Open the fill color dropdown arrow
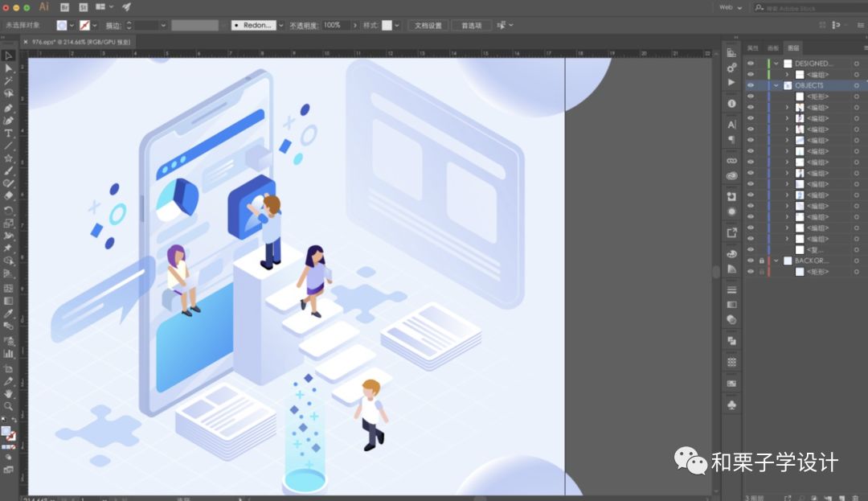This screenshot has width=868, height=501. pyautogui.click(x=72, y=26)
